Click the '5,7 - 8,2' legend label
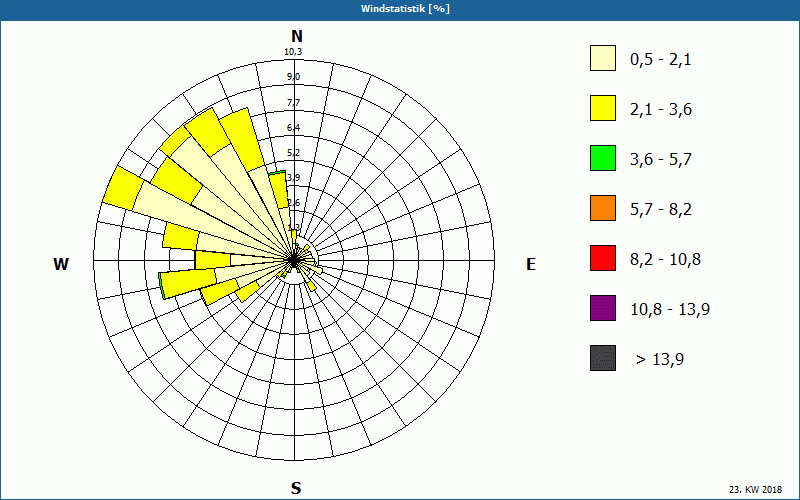The image size is (800, 500). coord(661,210)
